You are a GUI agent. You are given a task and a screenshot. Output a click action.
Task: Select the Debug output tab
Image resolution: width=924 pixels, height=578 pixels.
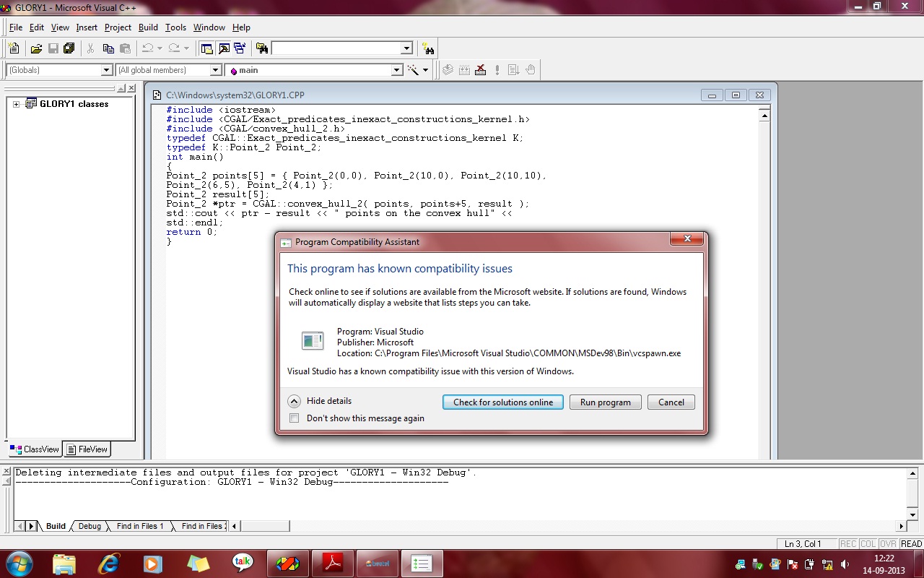90,526
